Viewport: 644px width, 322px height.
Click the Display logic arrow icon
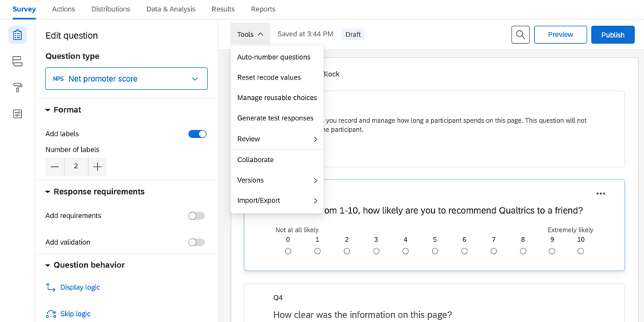click(x=51, y=287)
